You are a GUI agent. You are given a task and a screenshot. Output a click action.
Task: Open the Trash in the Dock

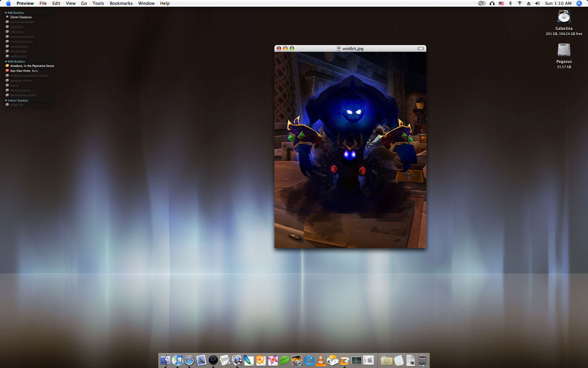(422, 361)
